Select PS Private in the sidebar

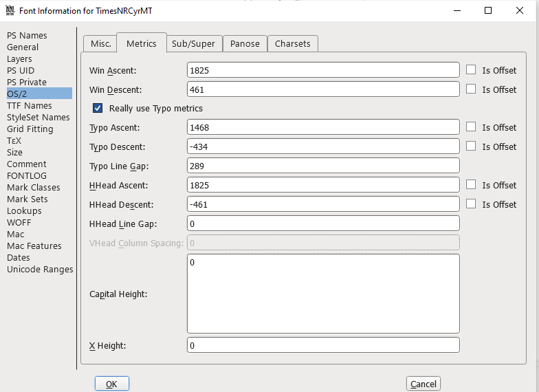(26, 83)
